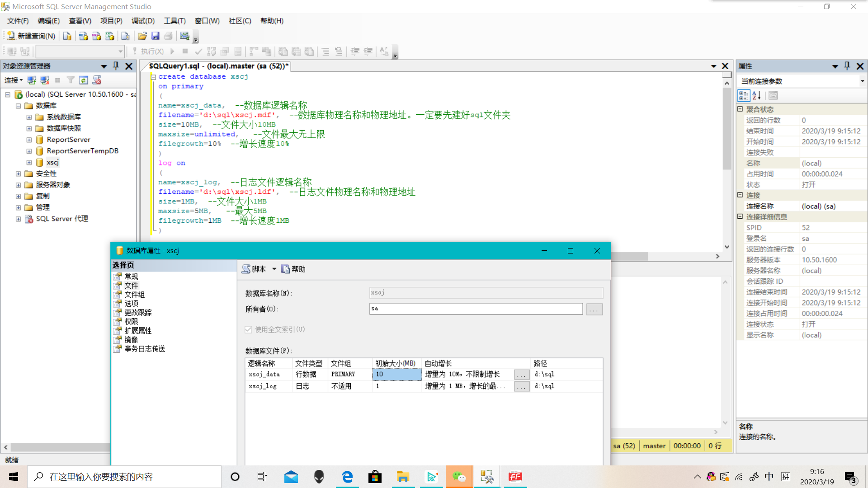This screenshot has width=868, height=488.
Task: Start an Analysis Services DMX query
Action: (x=96, y=36)
